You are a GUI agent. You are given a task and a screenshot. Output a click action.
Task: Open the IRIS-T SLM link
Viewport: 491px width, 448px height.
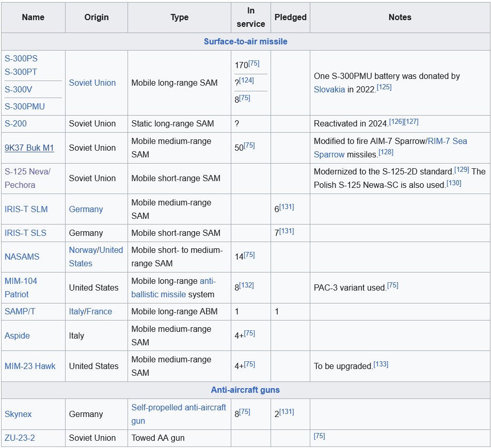[26, 209]
